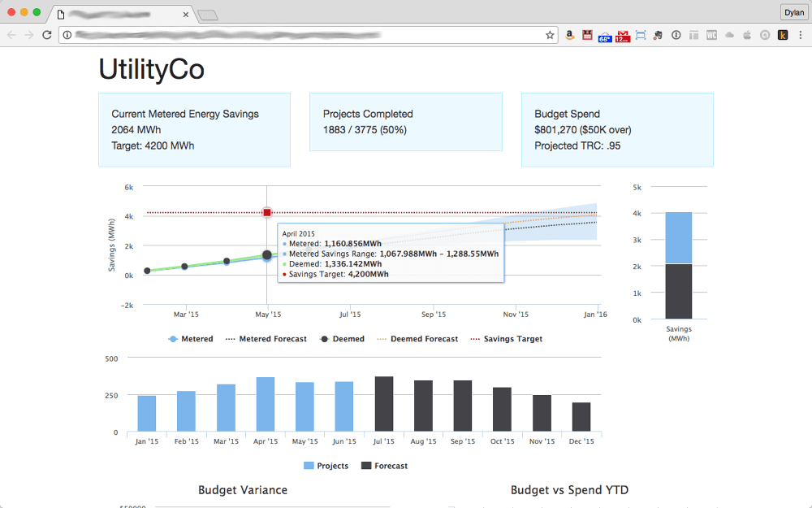Open the weather extension showing 68°
Image resolution: width=812 pixels, height=508 pixels.
point(605,36)
